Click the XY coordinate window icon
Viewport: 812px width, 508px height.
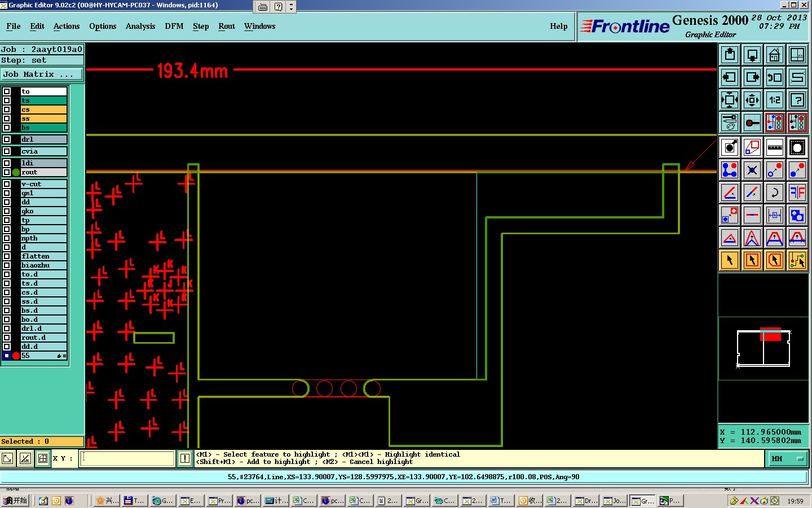pos(797,55)
